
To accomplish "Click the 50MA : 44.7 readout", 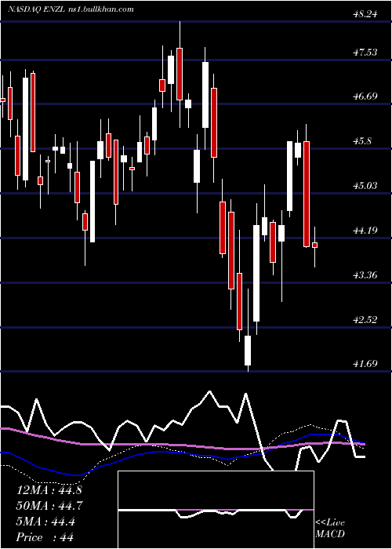I will click(49, 506).
